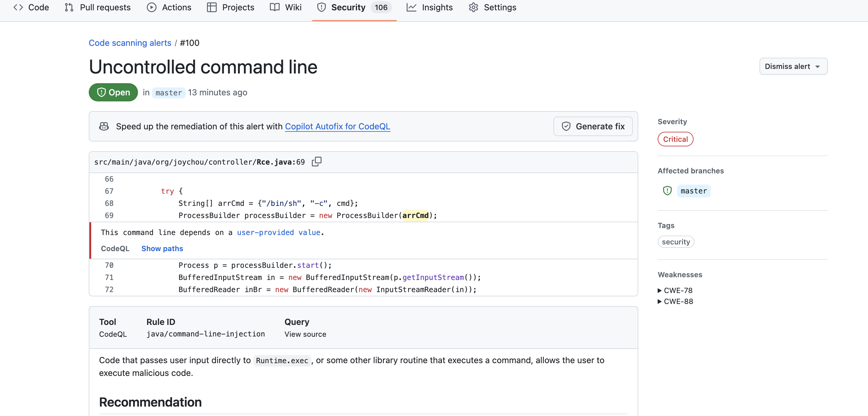Expand the CWE-78 weakness details
Image resolution: width=868 pixels, height=416 pixels.
[675, 290]
